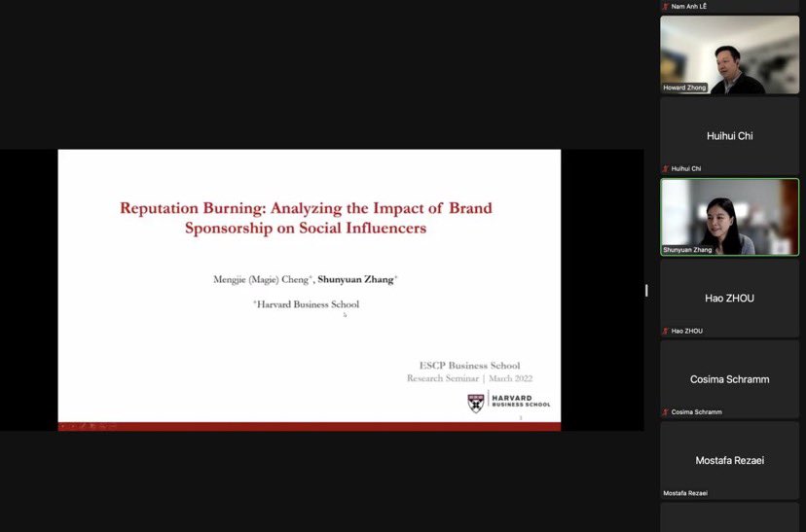Select Howard Zhong's video tile
The height and width of the screenshot is (532, 806).
click(729, 54)
